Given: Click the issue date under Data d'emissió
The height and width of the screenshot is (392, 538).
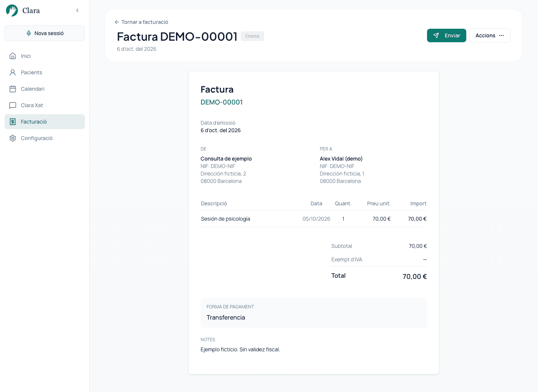Looking at the screenshot, I should 220,130.
